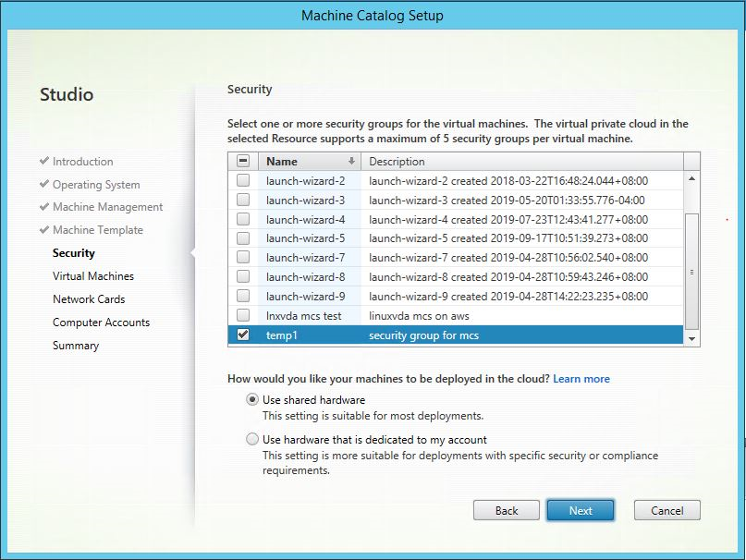Image resolution: width=746 pixels, height=560 pixels.
Task: Click the security group list scrollbar thumb
Action: [x=692, y=271]
